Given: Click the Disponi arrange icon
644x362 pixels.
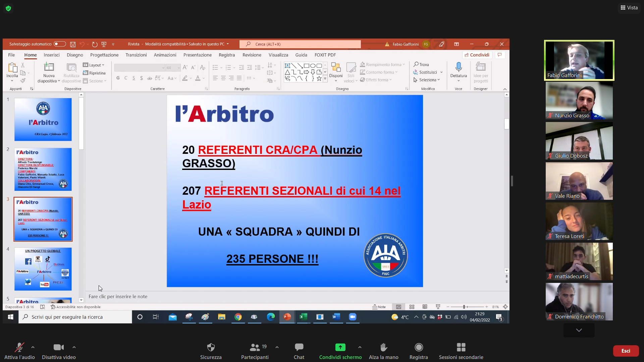Looking at the screenshot, I should coord(336,67).
